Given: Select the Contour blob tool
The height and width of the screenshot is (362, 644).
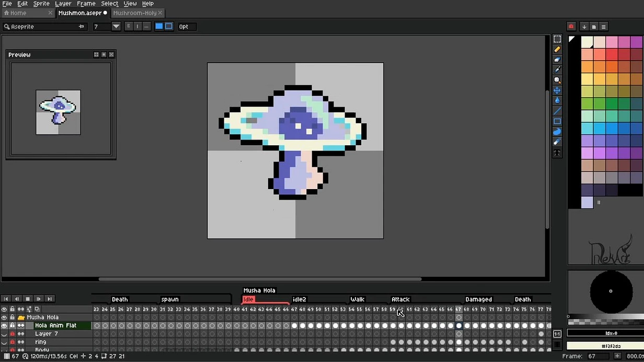Looking at the screenshot, I should (x=557, y=132).
